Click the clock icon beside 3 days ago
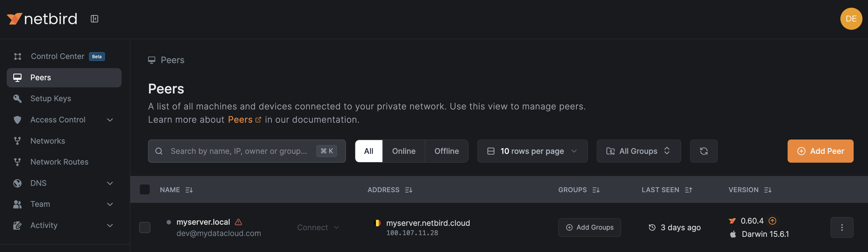Viewport: 868px width, 252px height. point(652,227)
